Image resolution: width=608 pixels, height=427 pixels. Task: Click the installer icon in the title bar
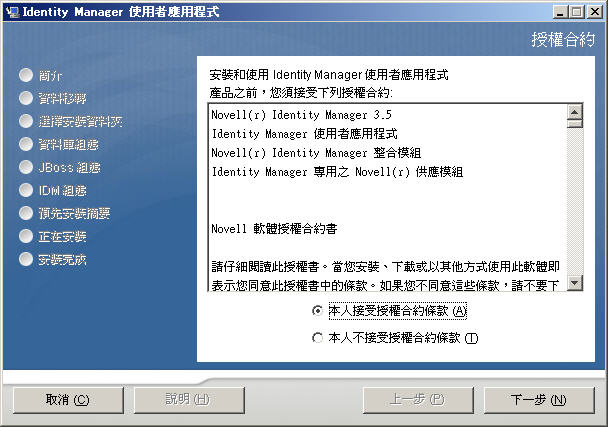pos(13,12)
